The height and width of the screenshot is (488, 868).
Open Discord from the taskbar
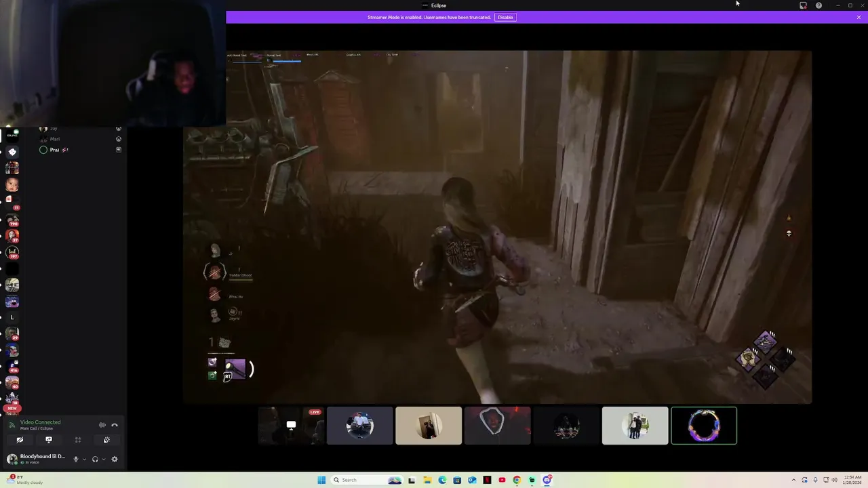point(547,480)
